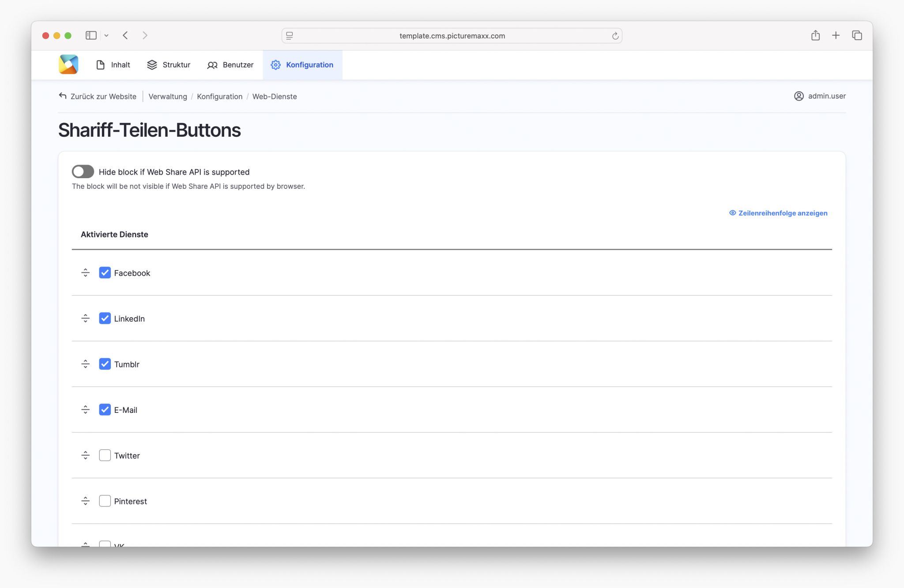Enable the Pinterest checkbox
This screenshot has width=904, height=588.
click(x=105, y=501)
